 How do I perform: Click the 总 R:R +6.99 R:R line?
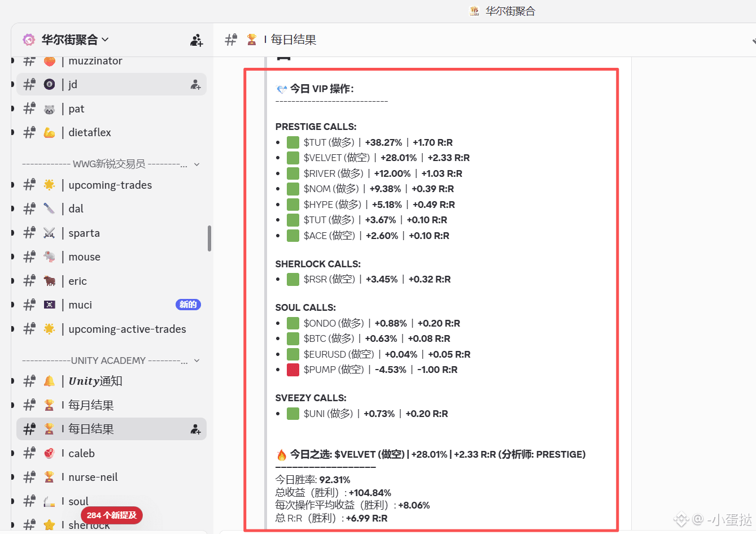[331, 518]
